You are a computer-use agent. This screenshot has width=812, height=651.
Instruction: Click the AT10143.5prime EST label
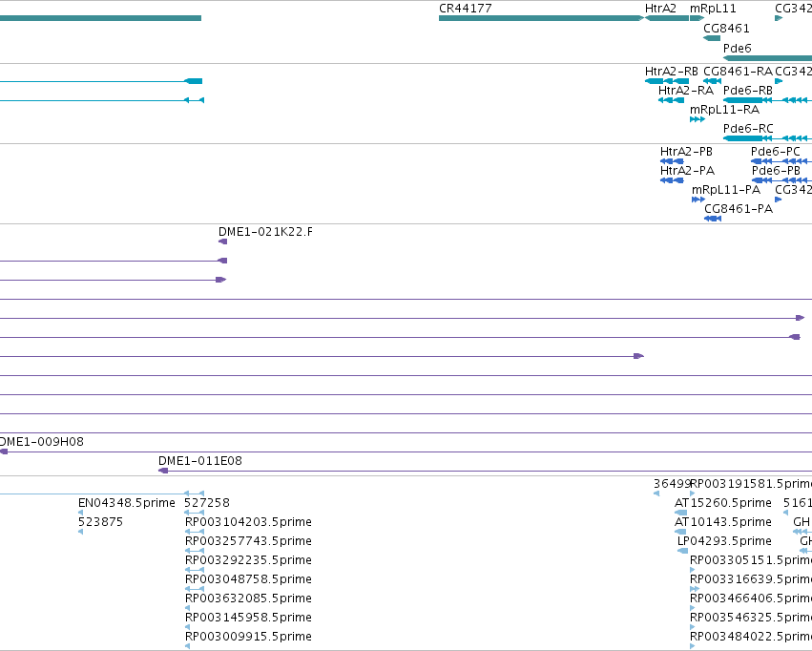pos(723,522)
